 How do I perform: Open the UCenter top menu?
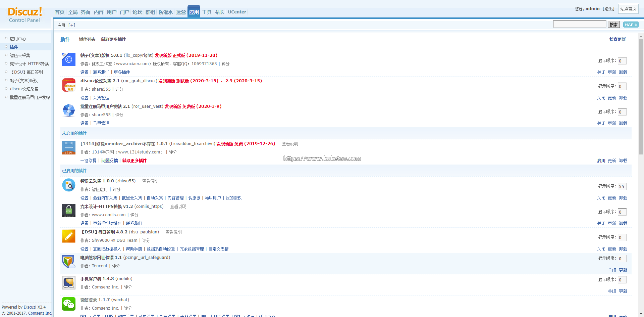click(237, 12)
